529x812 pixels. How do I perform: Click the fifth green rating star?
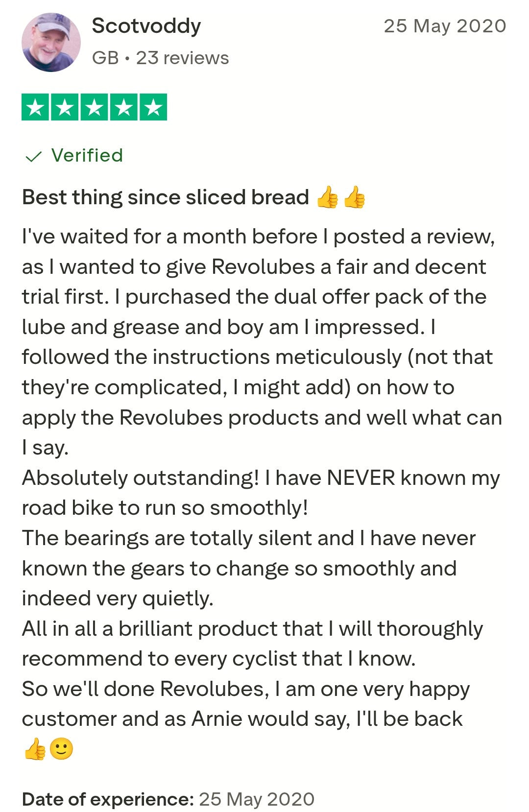pyautogui.click(x=153, y=107)
